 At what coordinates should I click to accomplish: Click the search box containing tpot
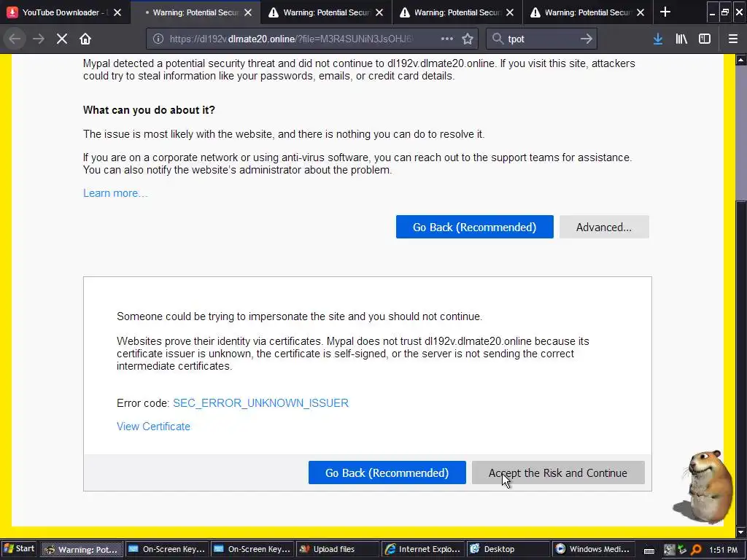click(x=542, y=39)
